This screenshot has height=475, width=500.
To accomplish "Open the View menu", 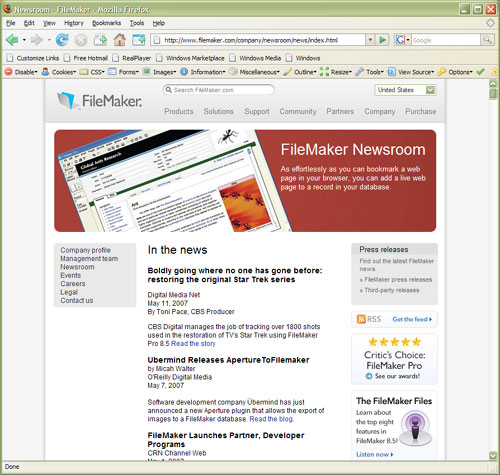I will [x=49, y=23].
